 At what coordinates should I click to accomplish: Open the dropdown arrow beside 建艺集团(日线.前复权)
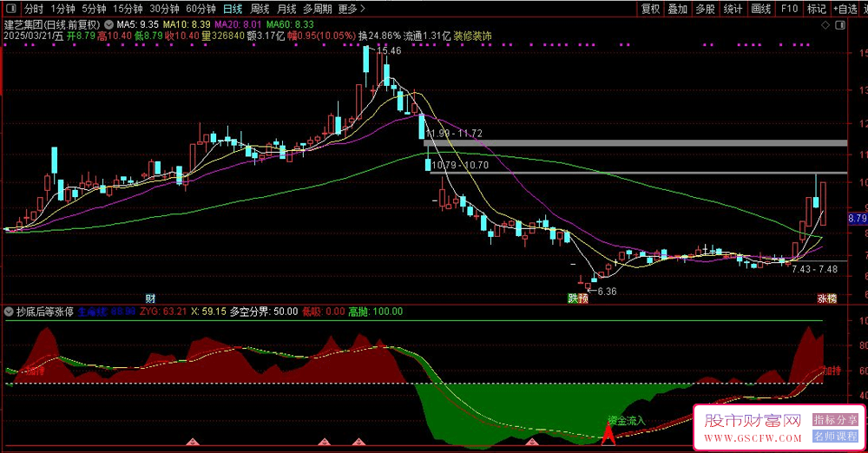pos(108,25)
